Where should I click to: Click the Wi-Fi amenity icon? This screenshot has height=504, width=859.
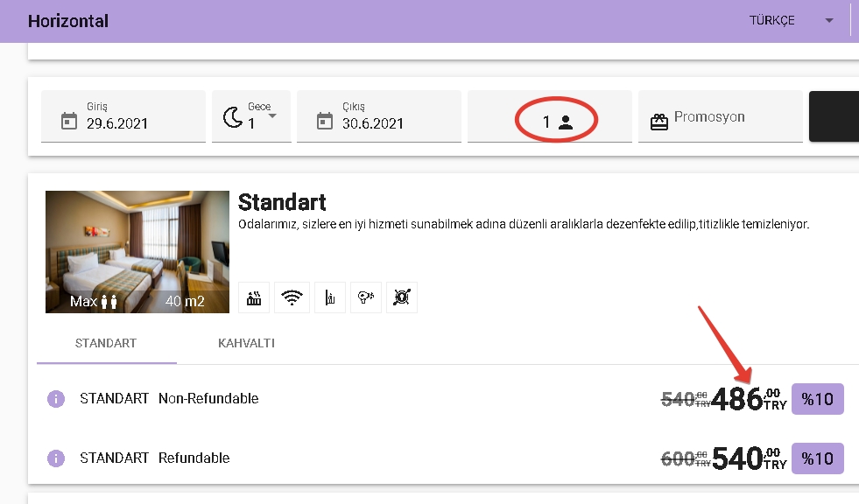tap(292, 297)
